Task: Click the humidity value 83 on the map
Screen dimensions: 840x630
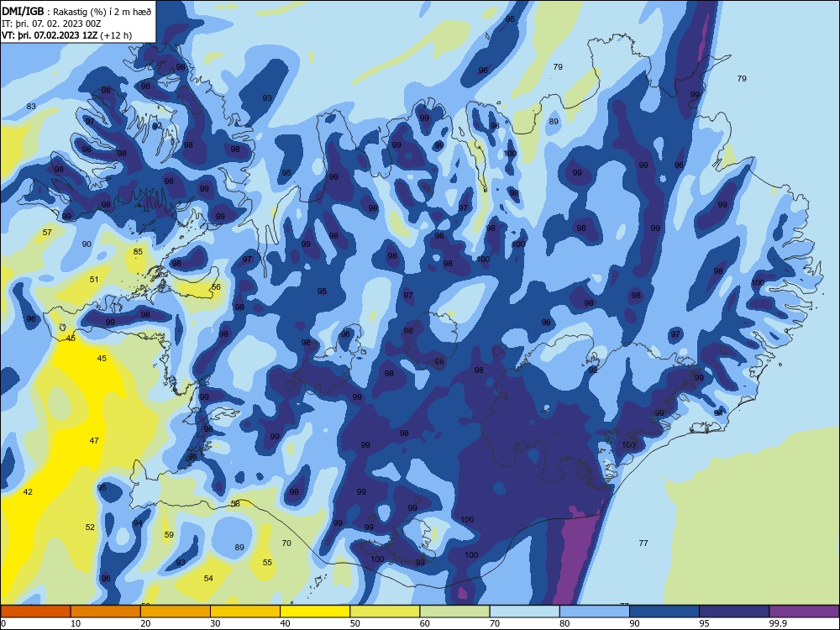Action: point(31,106)
